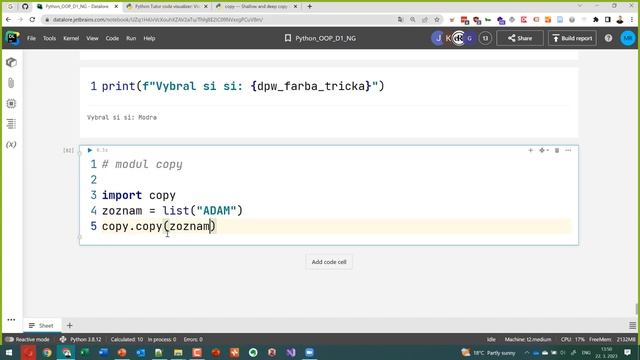
Task: Open the Datalore home logo
Action: pyautogui.click(x=12, y=38)
